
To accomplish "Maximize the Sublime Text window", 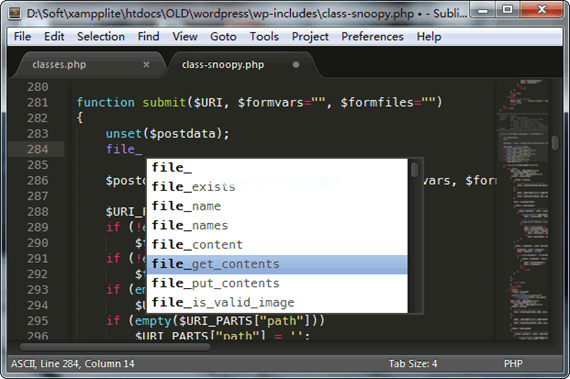I will (x=507, y=9).
